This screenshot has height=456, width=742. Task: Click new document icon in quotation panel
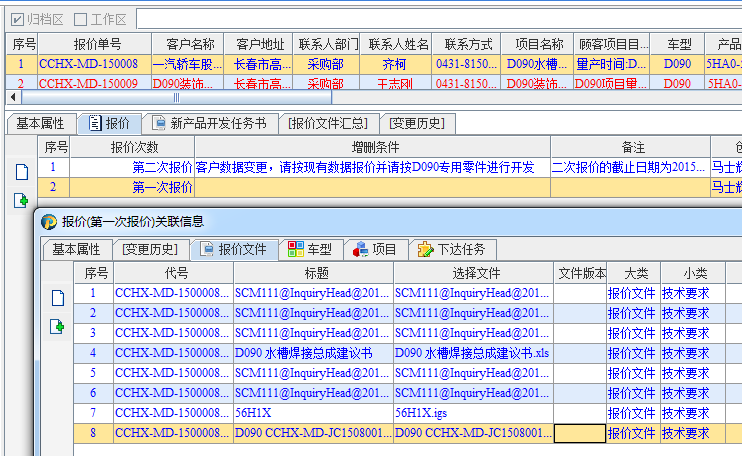21,171
